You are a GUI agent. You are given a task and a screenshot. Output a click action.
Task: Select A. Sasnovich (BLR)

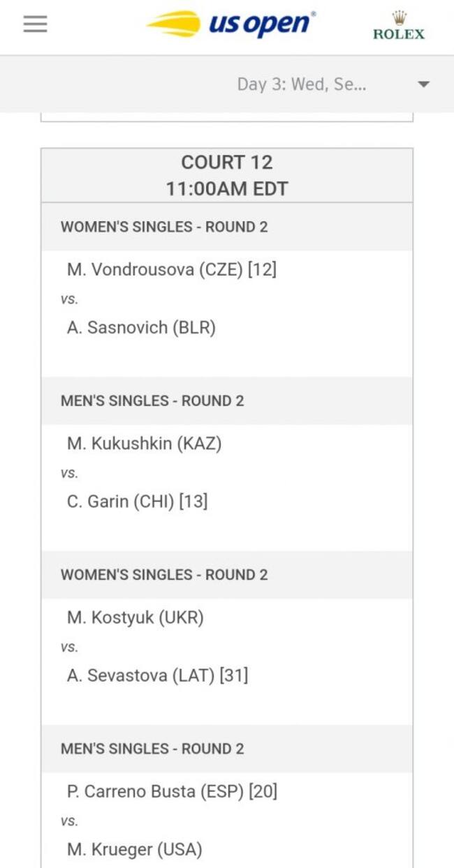141,327
